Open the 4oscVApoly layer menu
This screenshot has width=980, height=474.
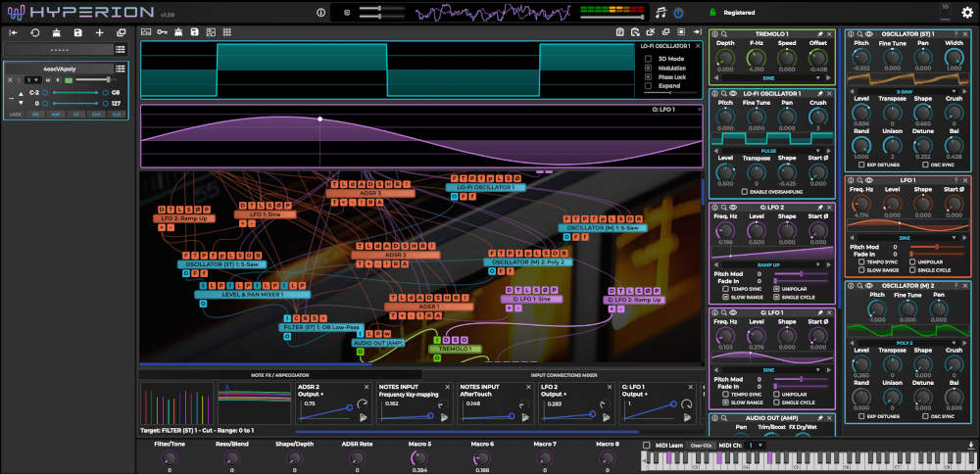click(x=120, y=68)
